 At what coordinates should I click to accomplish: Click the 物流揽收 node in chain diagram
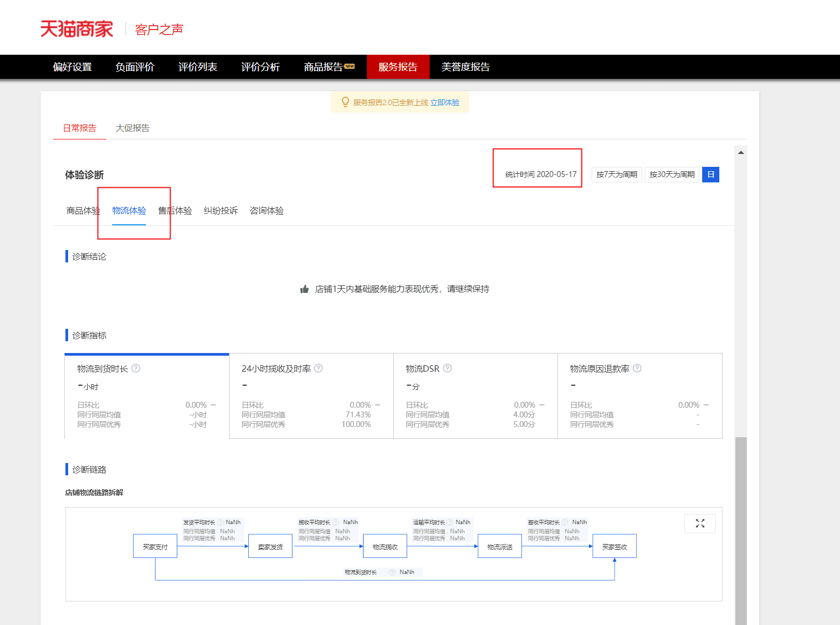(385, 546)
